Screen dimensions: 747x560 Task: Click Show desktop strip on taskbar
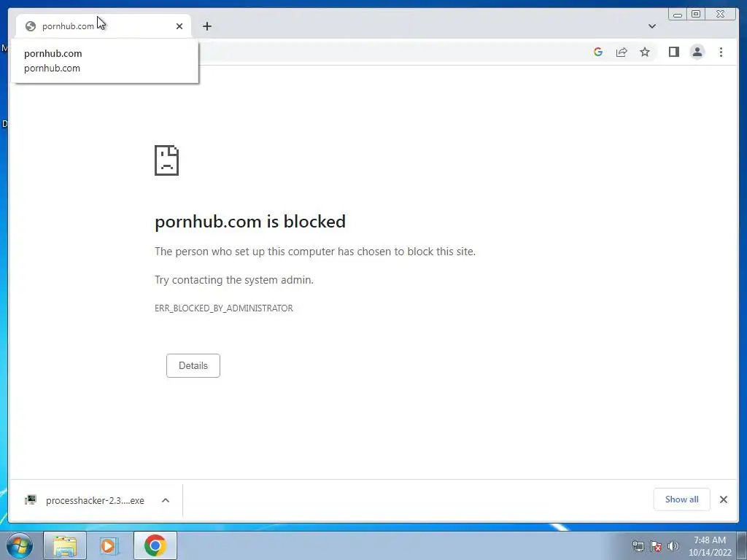[x=742, y=545]
